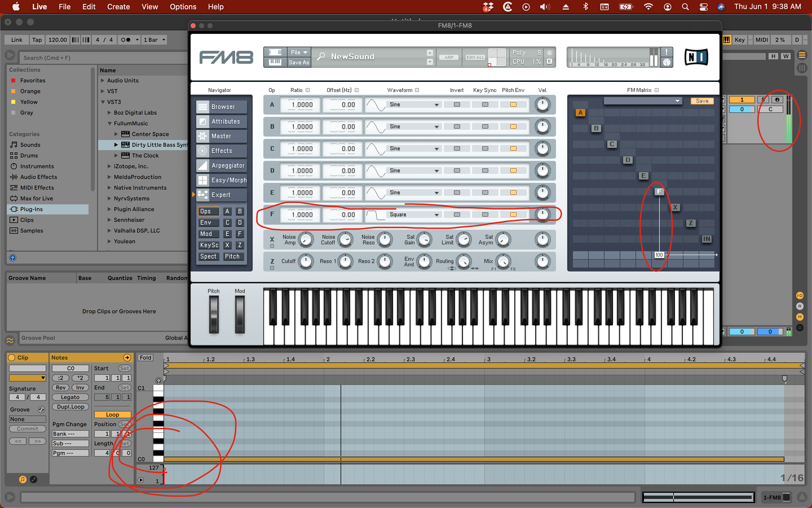Open the Create menu
Viewport: 812px width, 508px height.
coord(118,7)
